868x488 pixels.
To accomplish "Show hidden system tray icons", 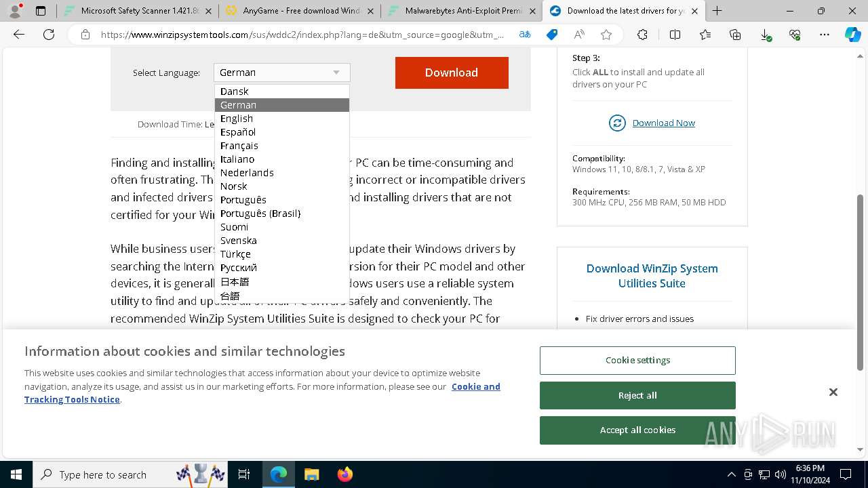I will tap(731, 474).
